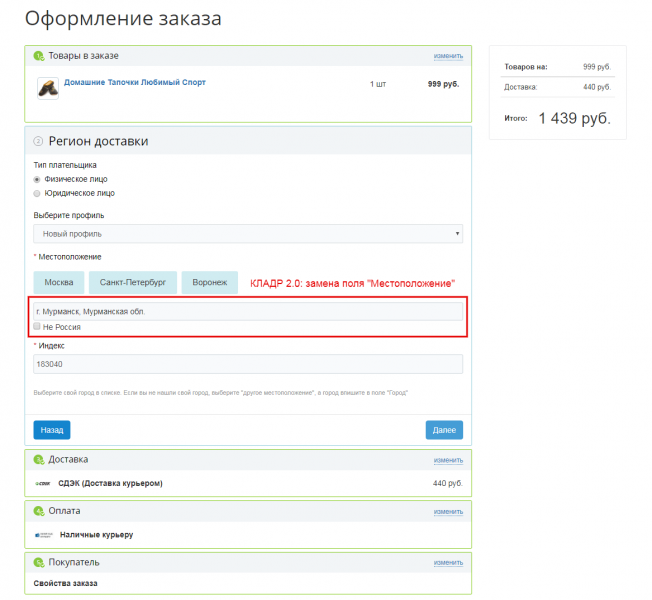The height and width of the screenshot is (600, 652).
Task: Click the green step icon beside Оплата
Action: pos(38,511)
